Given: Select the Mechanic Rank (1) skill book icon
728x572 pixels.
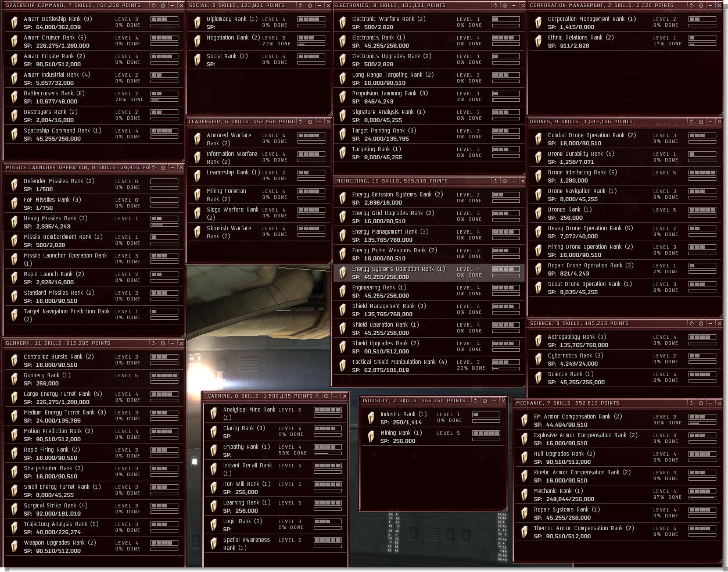Looking at the screenshot, I should click(x=524, y=495).
